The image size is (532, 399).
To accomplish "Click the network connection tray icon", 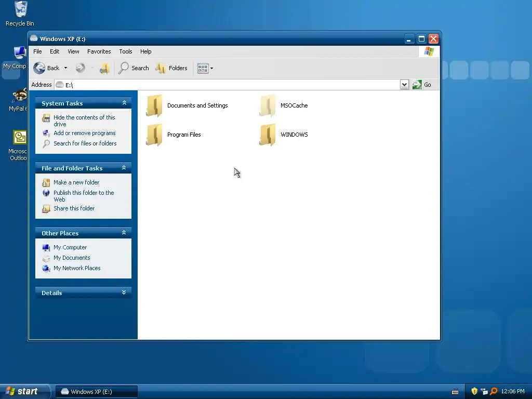I will click(x=484, y=392).
